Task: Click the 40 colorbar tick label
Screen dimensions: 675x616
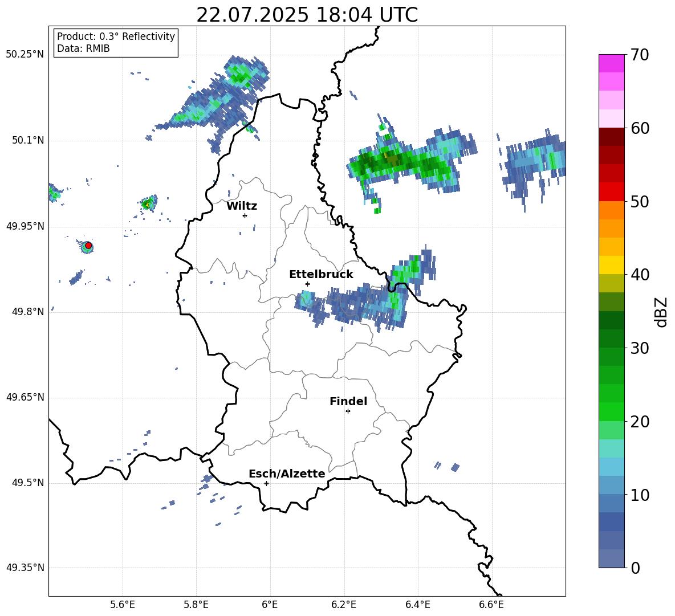Action: tap(640, 275)
